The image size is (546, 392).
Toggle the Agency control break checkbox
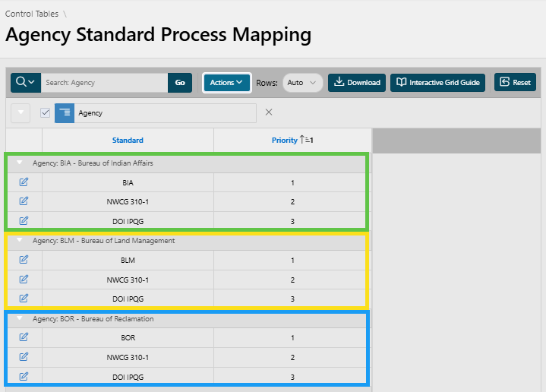[45, 113]
